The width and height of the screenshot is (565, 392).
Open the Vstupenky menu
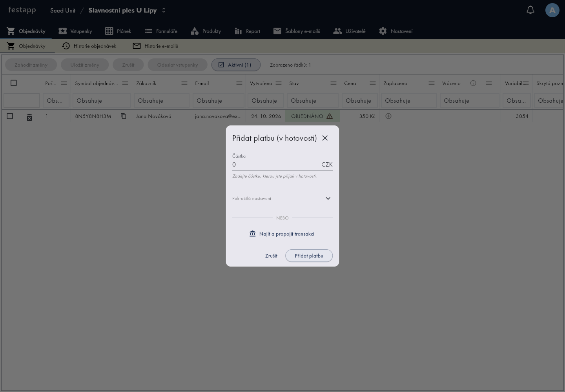75,31
